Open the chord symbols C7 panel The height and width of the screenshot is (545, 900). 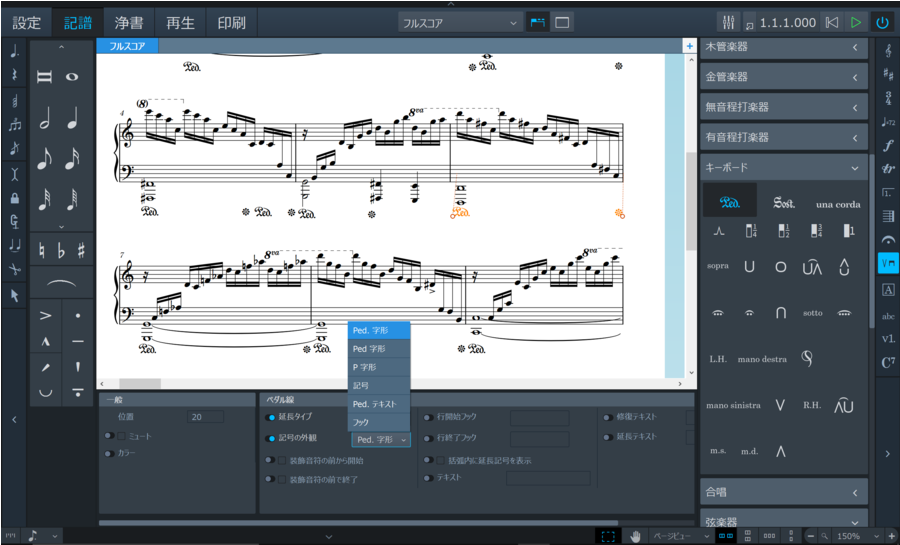[888, 363]
